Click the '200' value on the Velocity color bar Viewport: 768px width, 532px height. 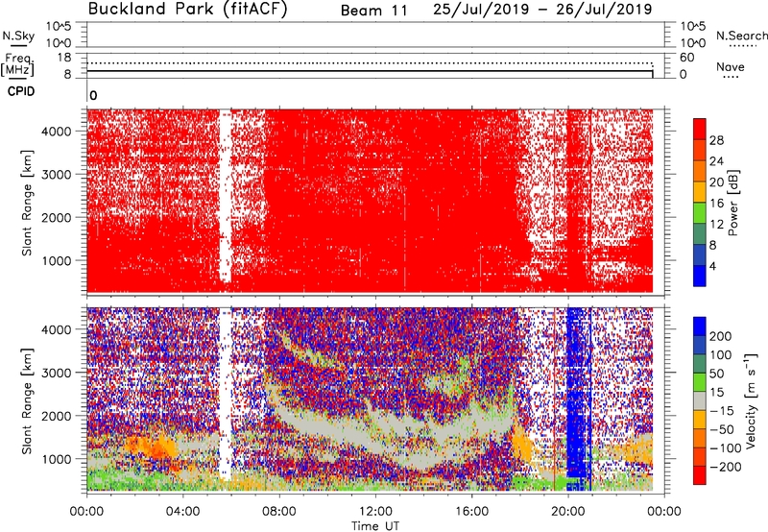(720, 336)
